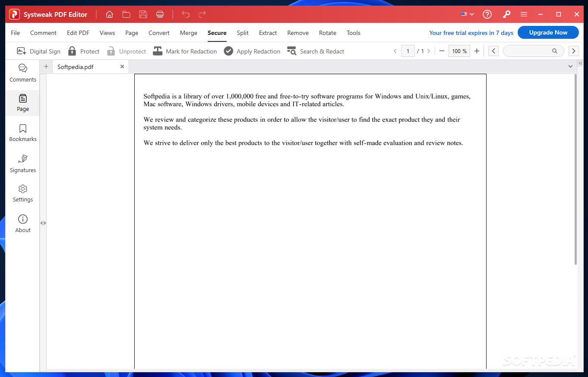This screenshot has width=588, height=377.
Task: Open the Comments sidebar panel
Action: coord(23,73)
